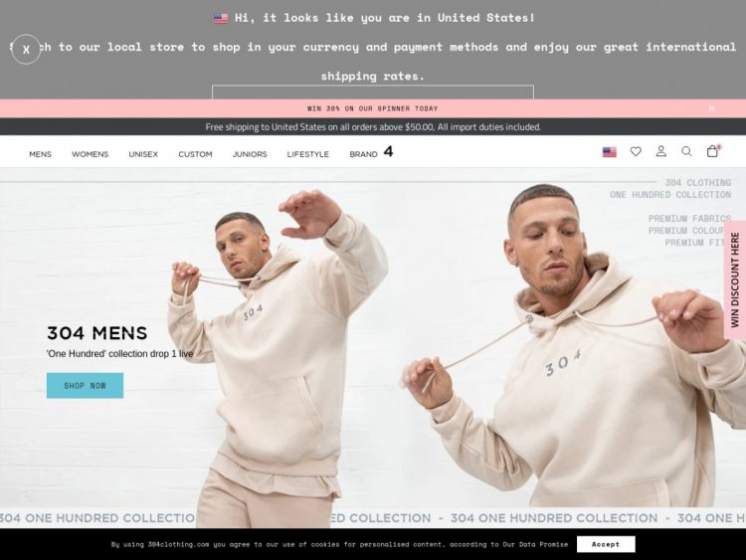Screen dimensions: 746x560
Task: Open the user account icon
Action: (x=660, y=151)
